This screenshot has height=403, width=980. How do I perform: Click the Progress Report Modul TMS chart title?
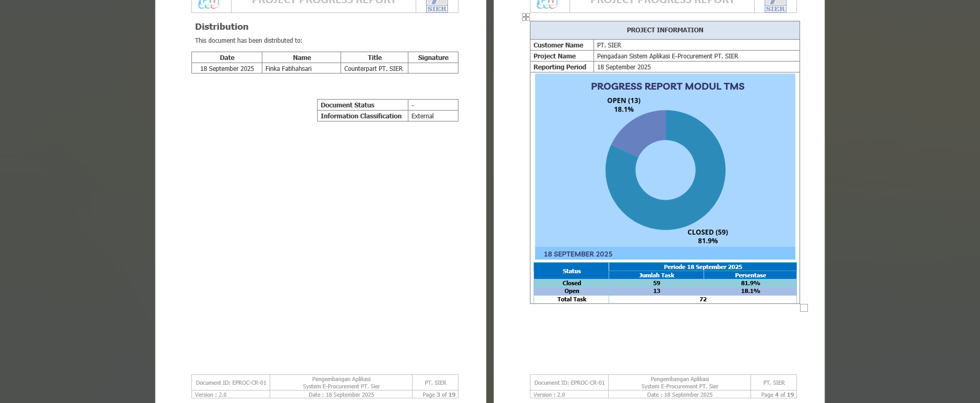coord(667,87)
